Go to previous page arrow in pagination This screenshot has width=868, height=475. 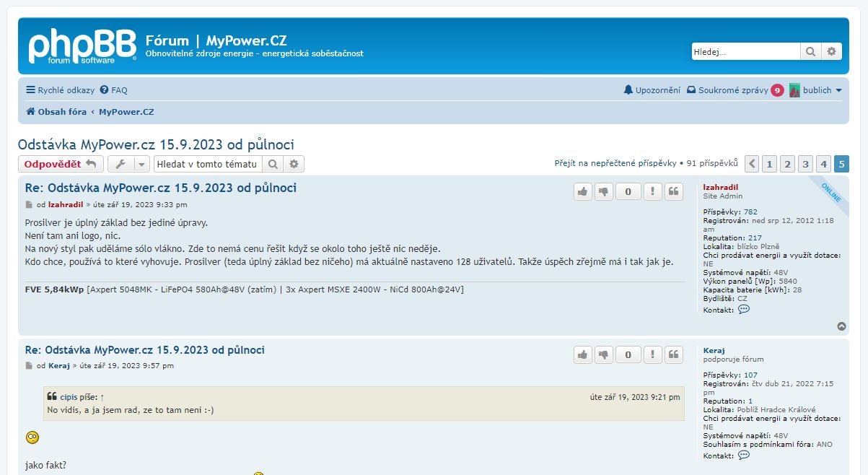[x=752, y=164]
